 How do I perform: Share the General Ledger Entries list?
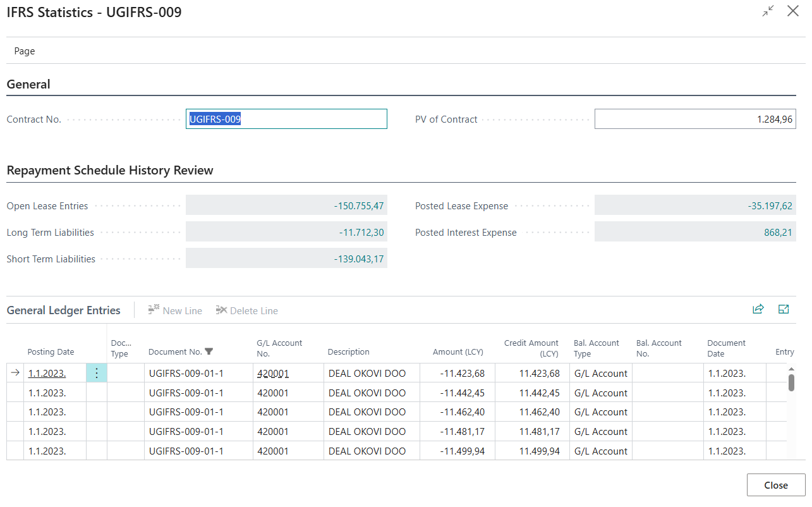tap(758, 309)
